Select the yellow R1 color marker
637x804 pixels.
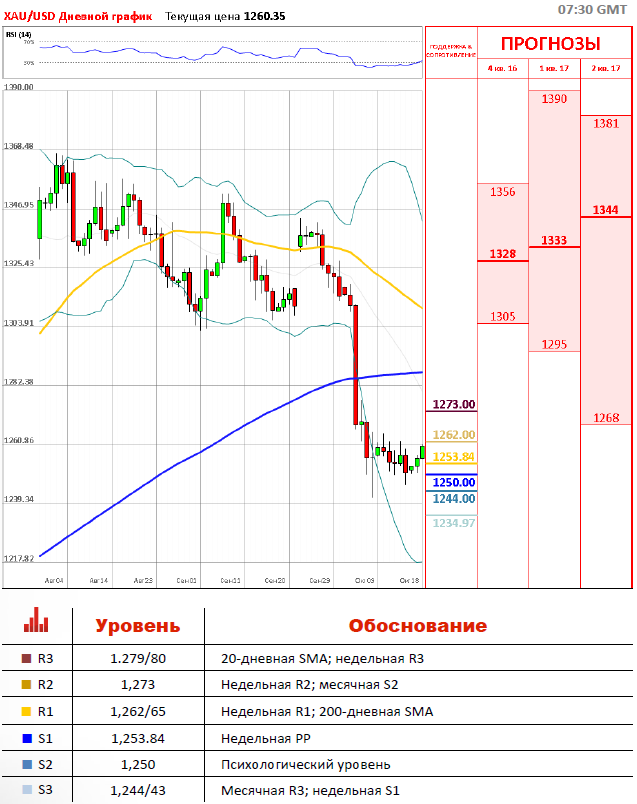(x=24, y=712)
